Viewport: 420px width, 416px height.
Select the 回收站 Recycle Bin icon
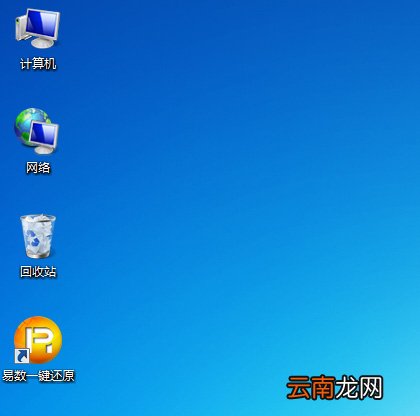pyautogui.click(x=38, y=236)
